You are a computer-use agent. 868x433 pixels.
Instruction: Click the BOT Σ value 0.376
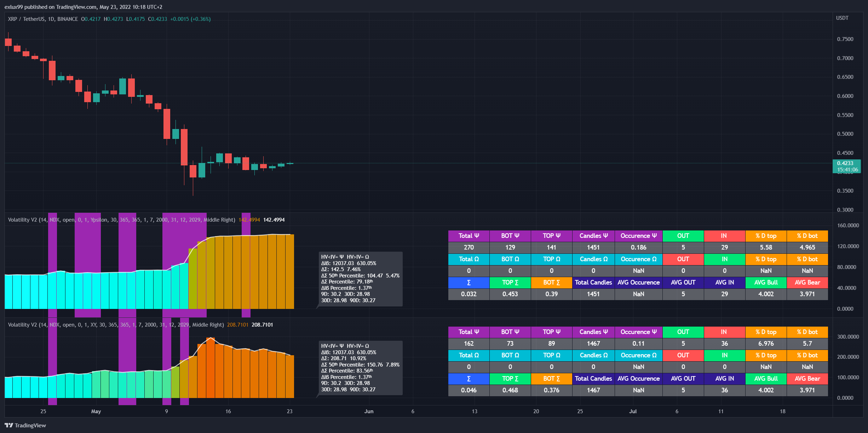click(552, 390)
